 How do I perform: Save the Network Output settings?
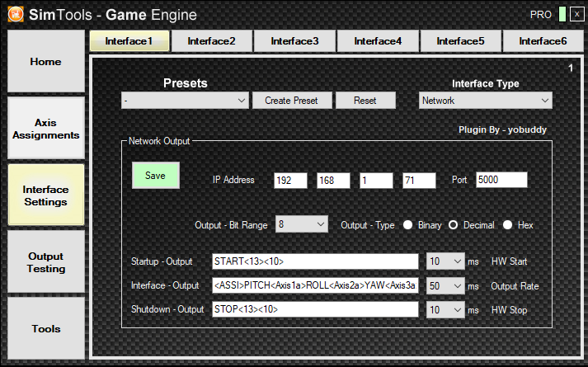(156, 176)
